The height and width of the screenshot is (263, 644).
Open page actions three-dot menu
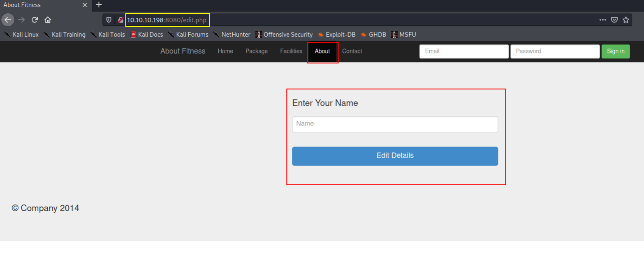click(x=603, y=19)
